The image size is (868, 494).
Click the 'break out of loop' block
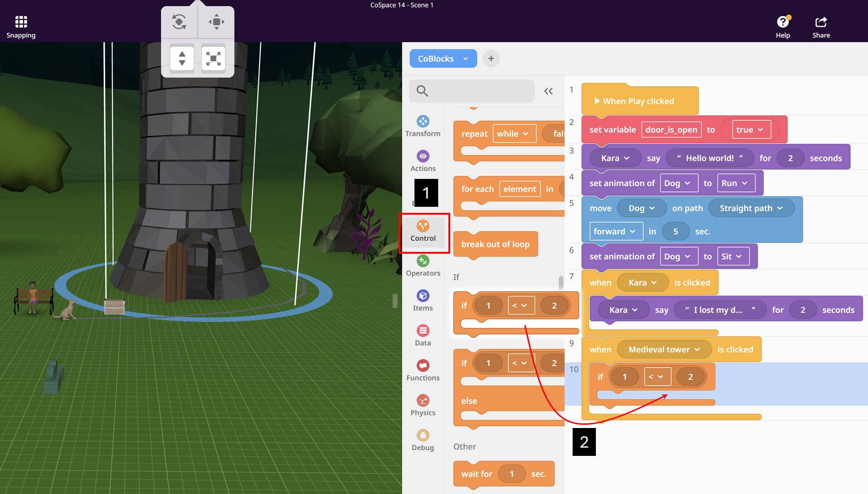coord(495,244)
